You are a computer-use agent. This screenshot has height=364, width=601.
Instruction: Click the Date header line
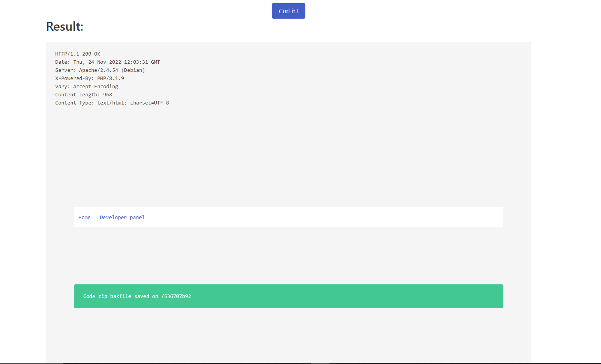108,62
